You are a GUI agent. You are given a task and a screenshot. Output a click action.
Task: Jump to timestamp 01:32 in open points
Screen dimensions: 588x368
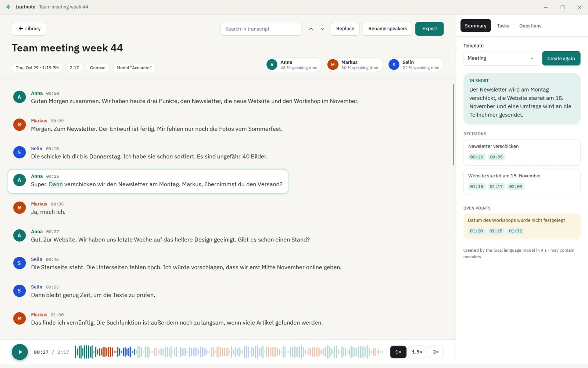click(x=515, y=231)
